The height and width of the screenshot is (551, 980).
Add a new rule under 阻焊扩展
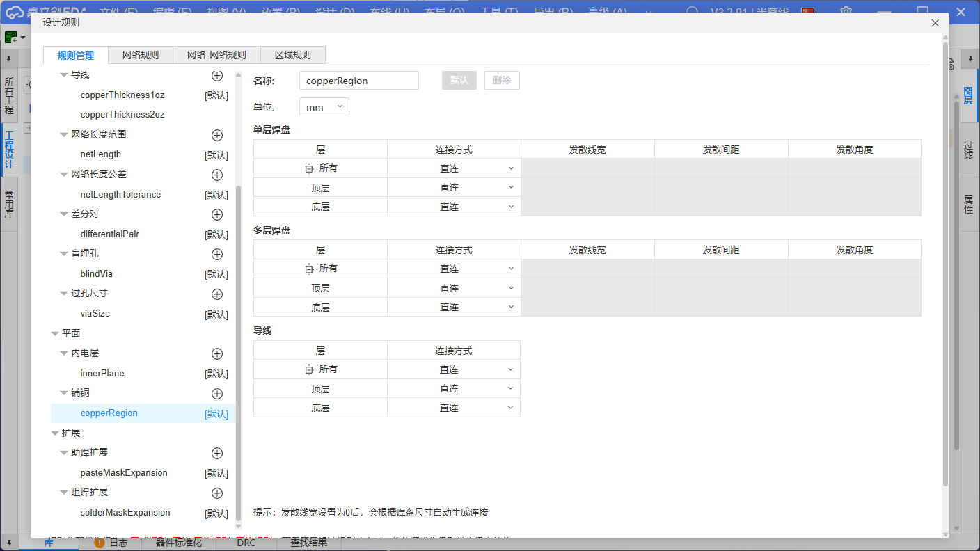click(217, 493)
